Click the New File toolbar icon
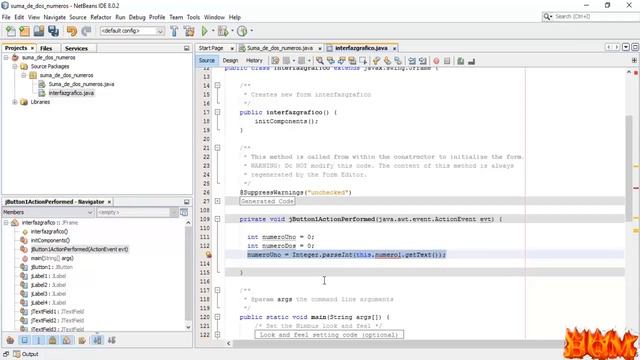The image size is (640, 360). 11,31
